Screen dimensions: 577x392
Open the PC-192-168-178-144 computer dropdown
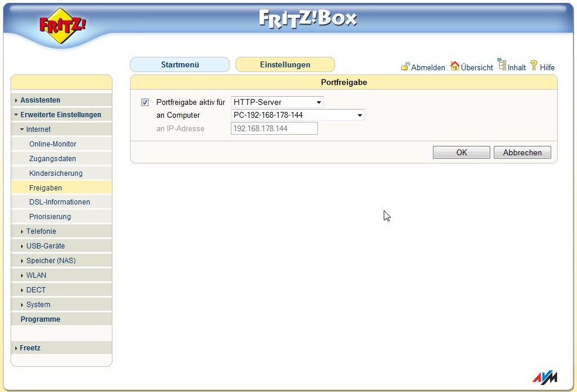(298, 115)
